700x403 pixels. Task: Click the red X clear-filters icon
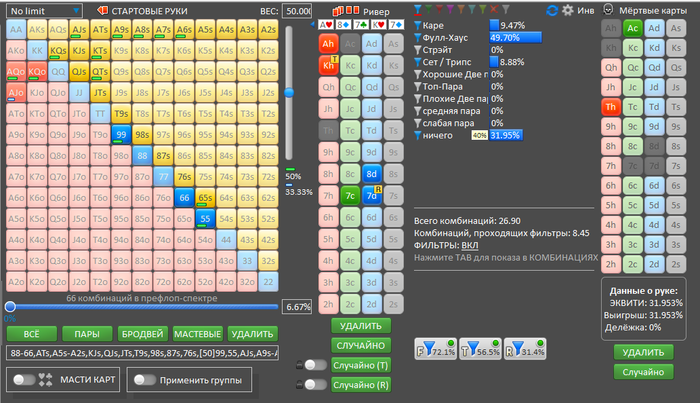coord(494,9)
